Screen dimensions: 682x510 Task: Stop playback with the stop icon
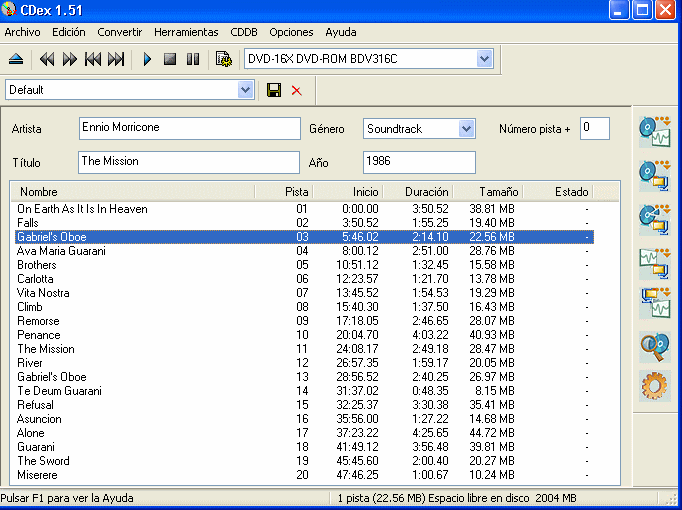170,60
